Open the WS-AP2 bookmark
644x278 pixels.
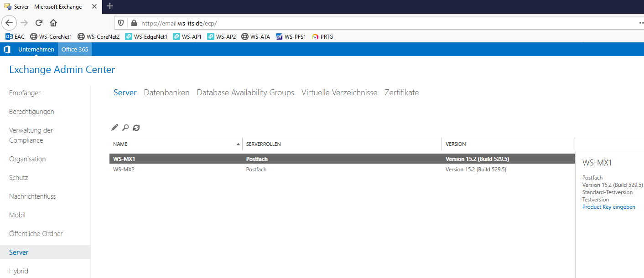(x=221, y=36)
